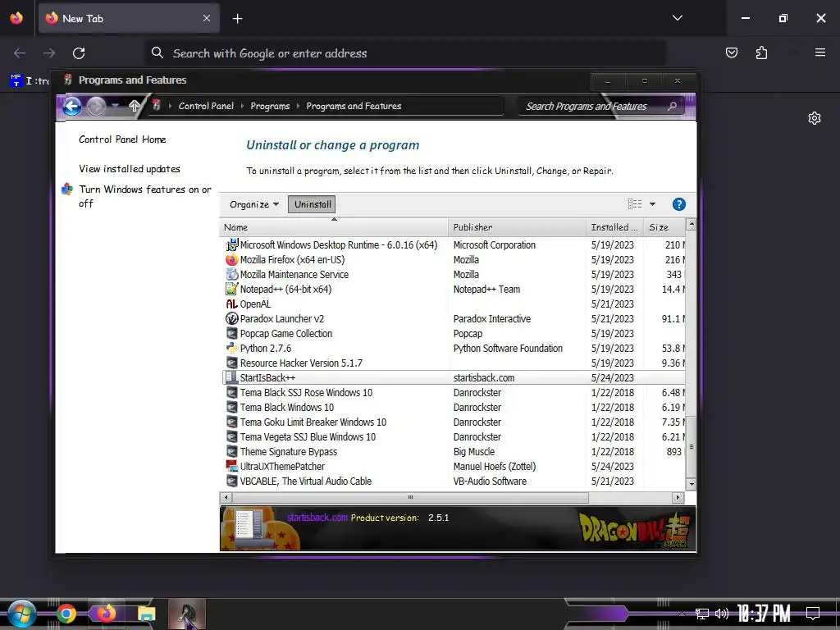Select the Mozilla Maintenance Service icon
840x630 pixels.
click(231, 274)
